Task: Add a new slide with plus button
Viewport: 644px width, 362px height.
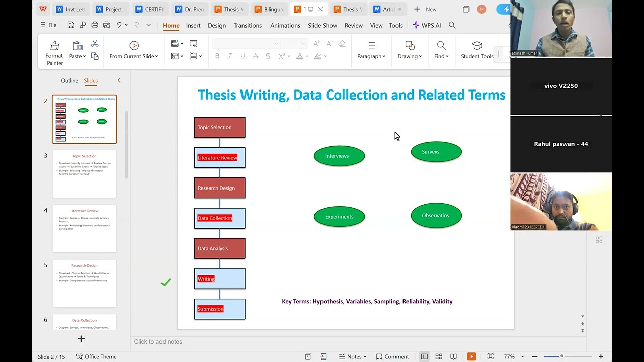Action: (x=81, y=339)
